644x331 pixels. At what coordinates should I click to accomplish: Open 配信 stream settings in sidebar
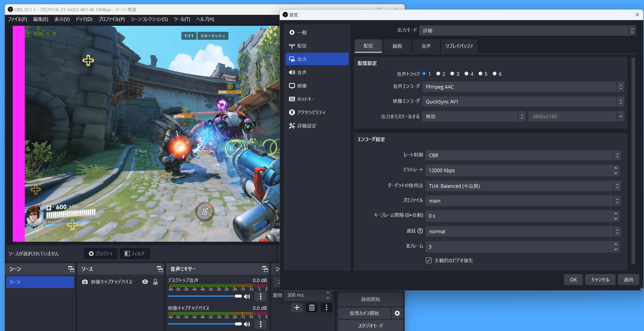(317, 46)
